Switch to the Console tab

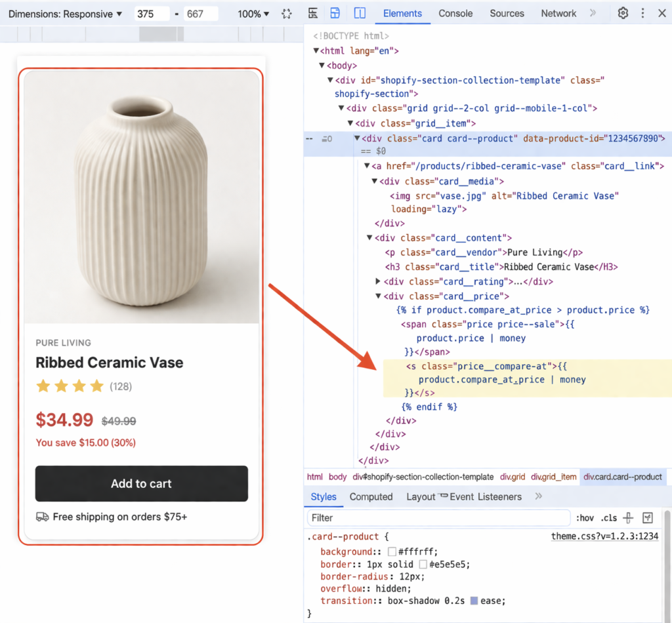(455, 13)
